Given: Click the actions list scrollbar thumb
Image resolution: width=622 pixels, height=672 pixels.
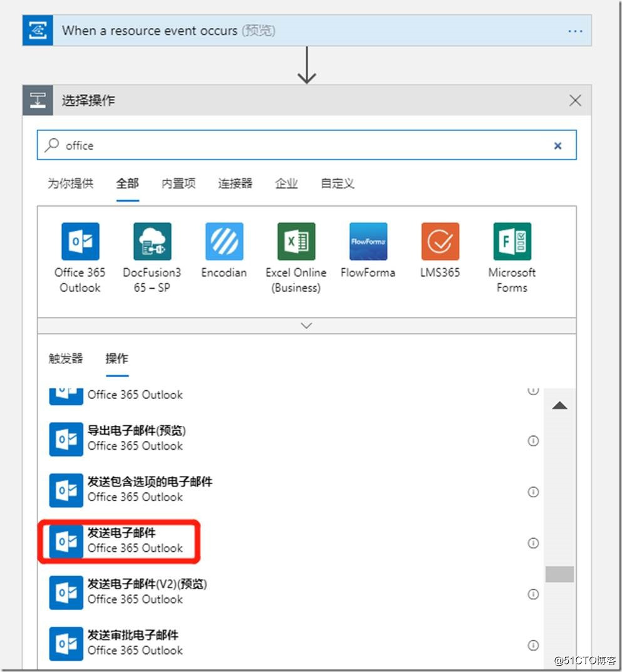Looking at the screenshot, I should 559,574.
